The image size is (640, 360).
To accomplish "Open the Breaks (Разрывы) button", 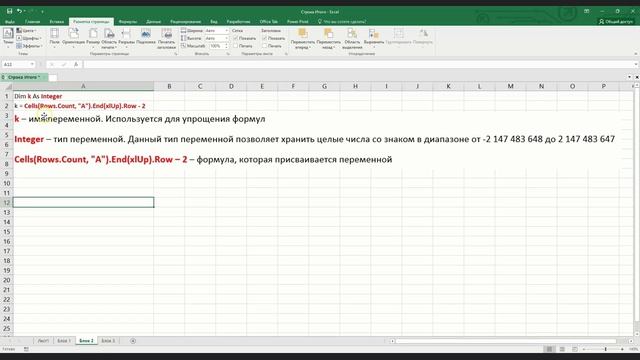I will (126, 38).
